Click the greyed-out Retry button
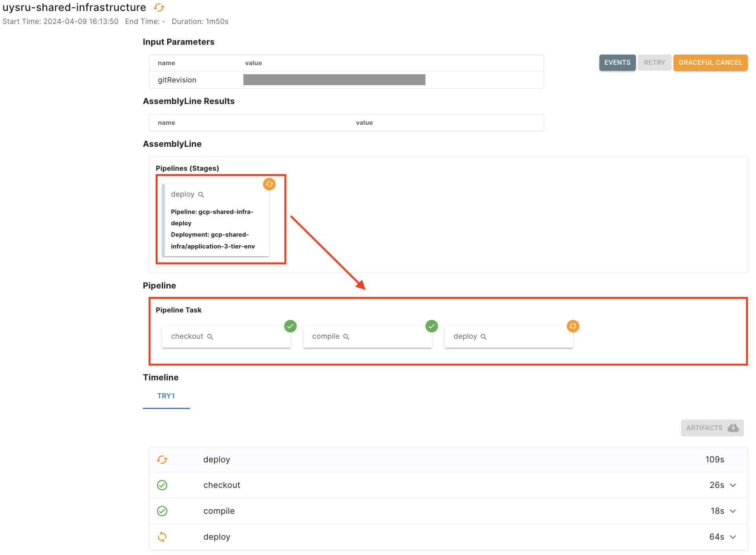This screenshot has width=756, height=555. click(x=654, y=63)
